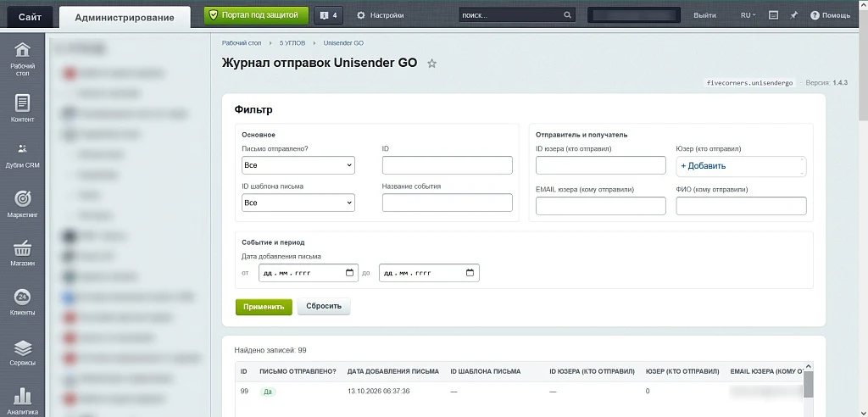This screenshot has width=868, height=417.
Task: Click + Добавить user link
Action: [703, 165]
